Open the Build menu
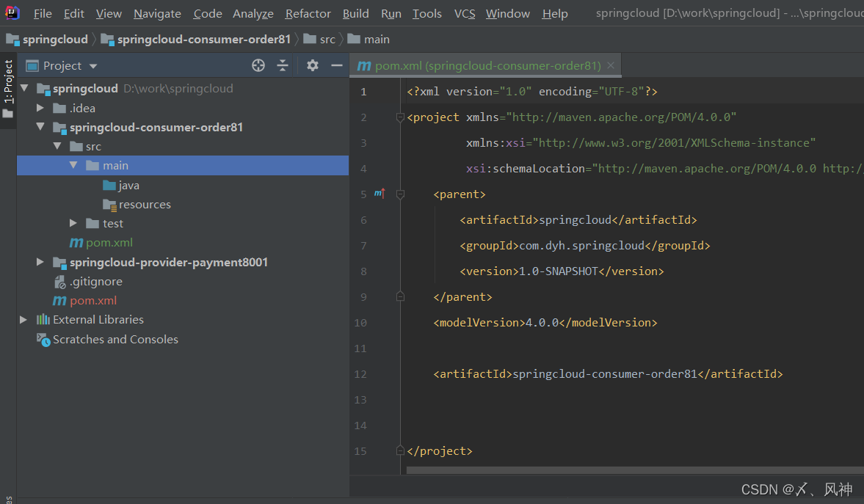 355,13
